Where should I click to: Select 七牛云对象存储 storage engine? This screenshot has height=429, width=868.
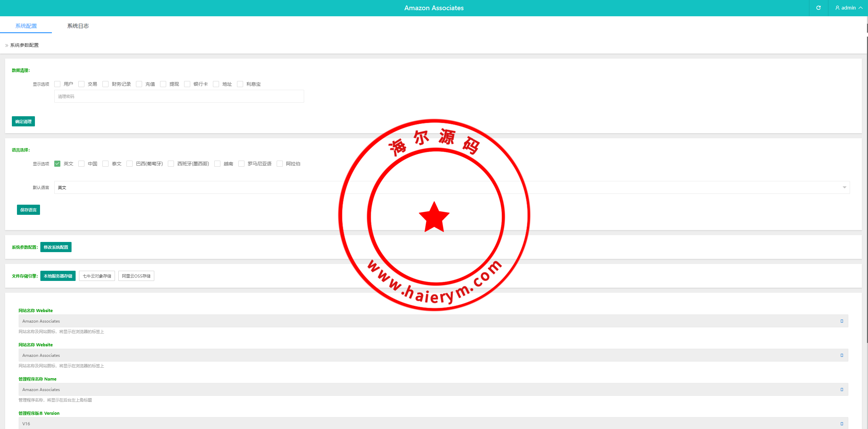97,276
